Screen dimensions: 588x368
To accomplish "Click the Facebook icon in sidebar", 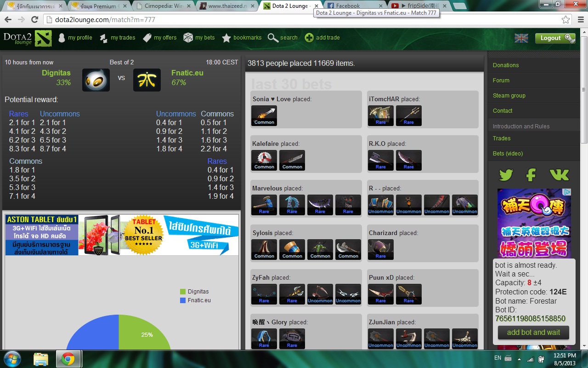I will click(x=531, y=175).
